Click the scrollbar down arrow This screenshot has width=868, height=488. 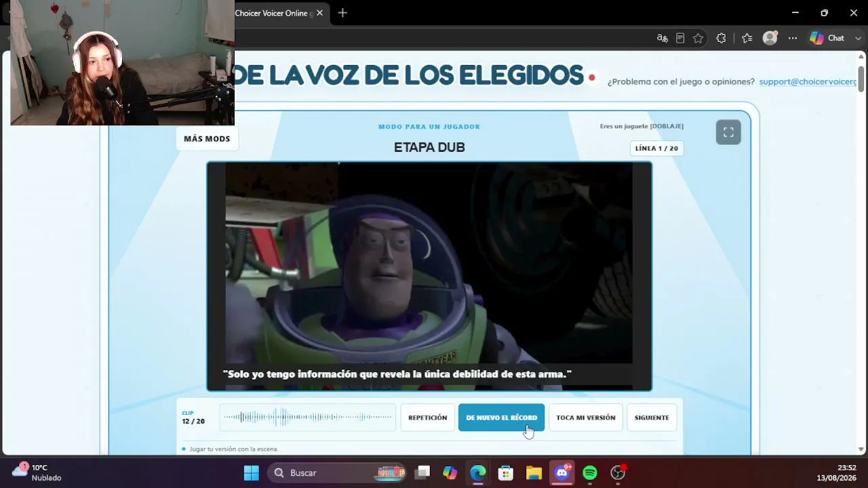point(861,449)
